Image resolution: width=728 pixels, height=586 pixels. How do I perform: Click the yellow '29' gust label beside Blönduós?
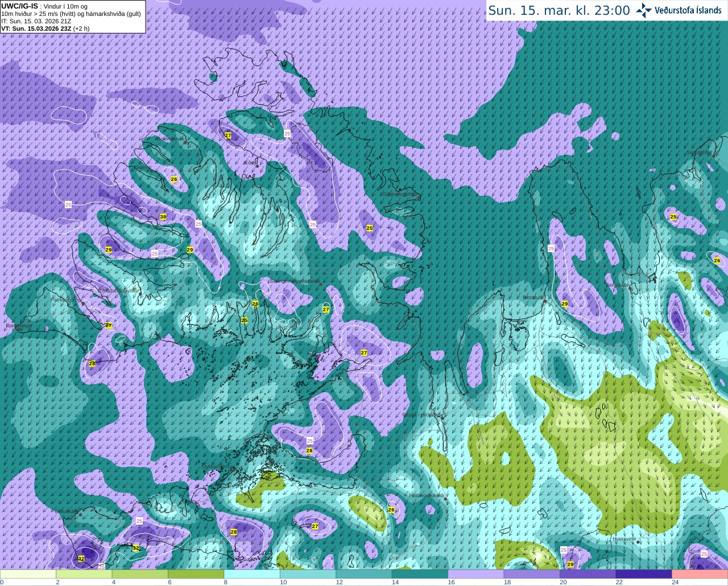coord(565,304)
